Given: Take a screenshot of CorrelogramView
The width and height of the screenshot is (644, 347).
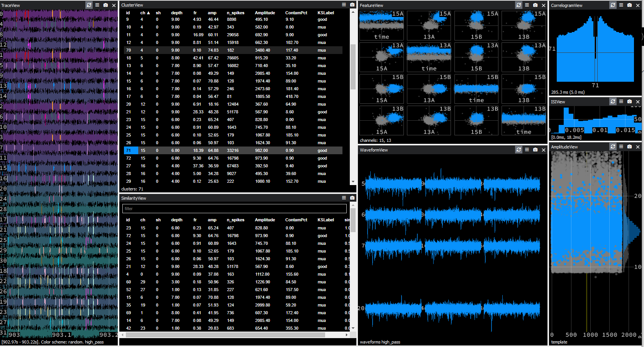Looking at the screenshot, I should click(629, 5).
